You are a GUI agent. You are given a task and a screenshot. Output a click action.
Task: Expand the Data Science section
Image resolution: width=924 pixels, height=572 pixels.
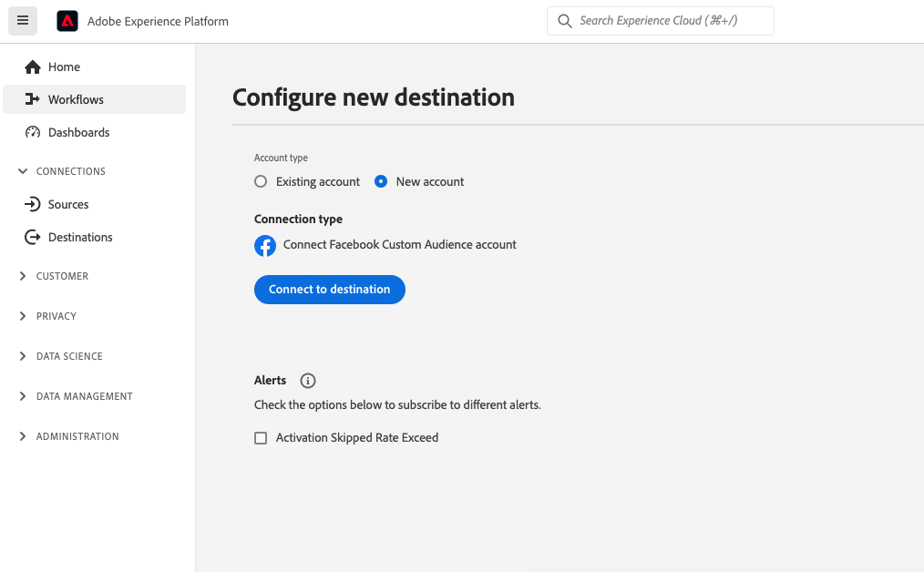point(23,356)
